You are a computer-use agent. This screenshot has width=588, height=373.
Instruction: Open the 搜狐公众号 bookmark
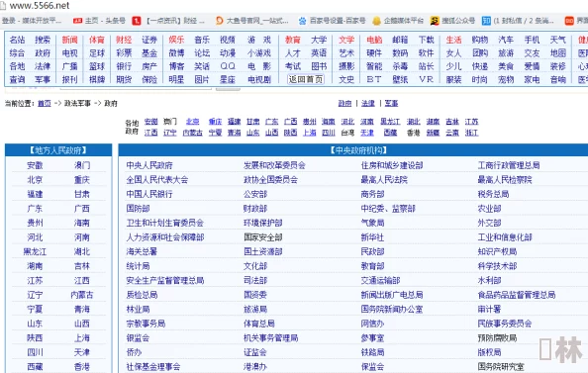click(x=452, y=21)
